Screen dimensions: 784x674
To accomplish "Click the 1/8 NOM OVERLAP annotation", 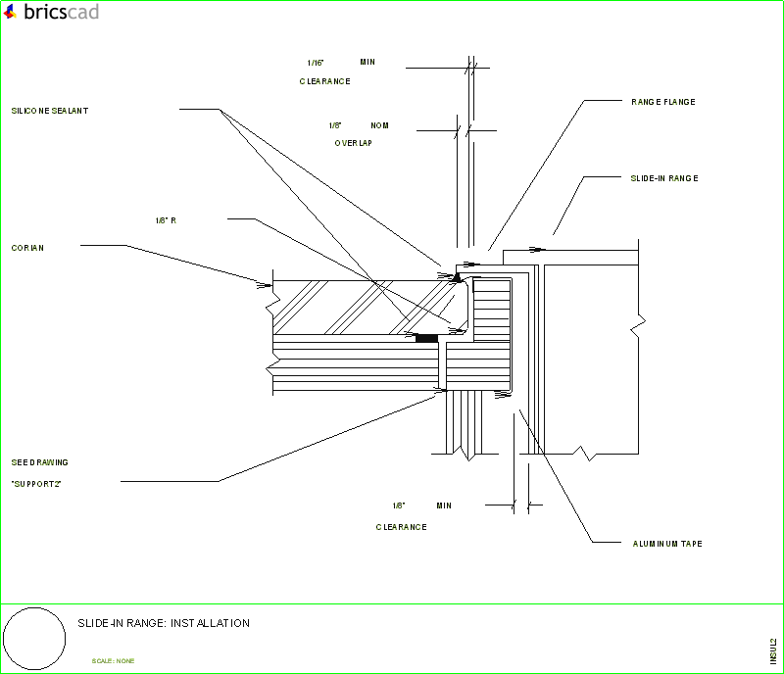I will 353,134.
